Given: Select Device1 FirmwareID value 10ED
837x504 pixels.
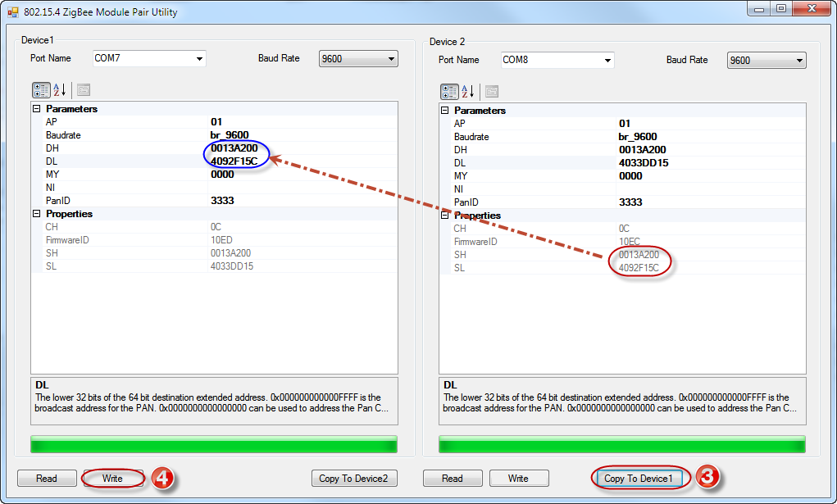Looking at the screenshot, I should tap(221, 240).
